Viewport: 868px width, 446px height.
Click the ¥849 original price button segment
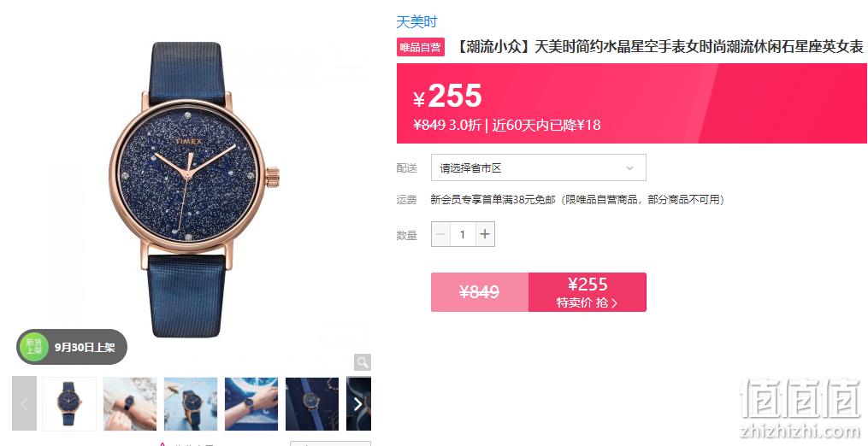480,292
